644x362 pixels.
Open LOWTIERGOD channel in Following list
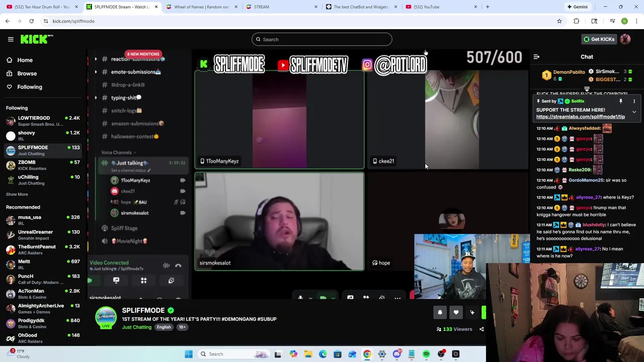tap(43, 121)
